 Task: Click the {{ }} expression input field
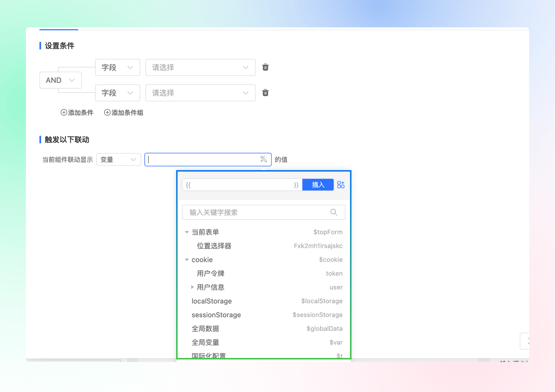(241, 185)
